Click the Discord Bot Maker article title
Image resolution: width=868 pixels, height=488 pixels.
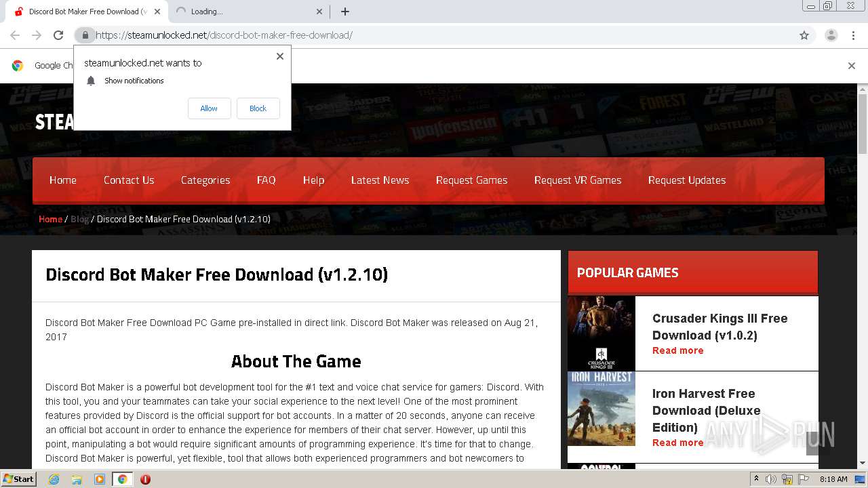(x=216, y=274)
